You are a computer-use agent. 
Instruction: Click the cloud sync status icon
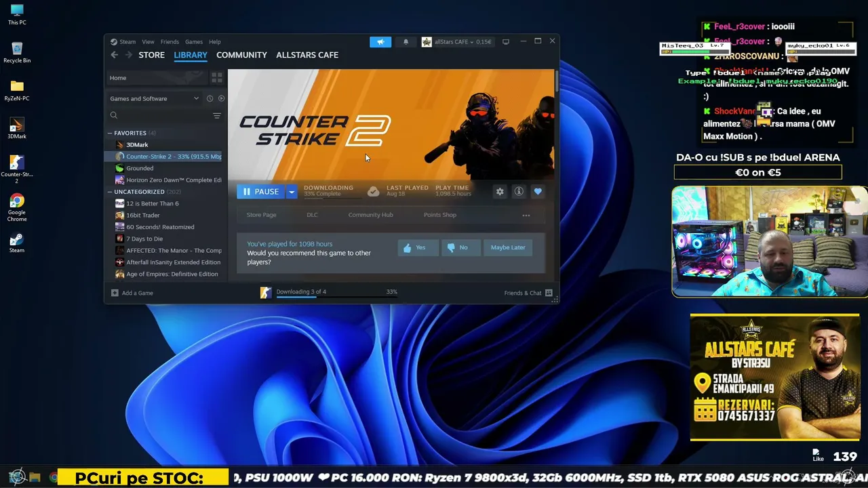click(x=373, y=192)
